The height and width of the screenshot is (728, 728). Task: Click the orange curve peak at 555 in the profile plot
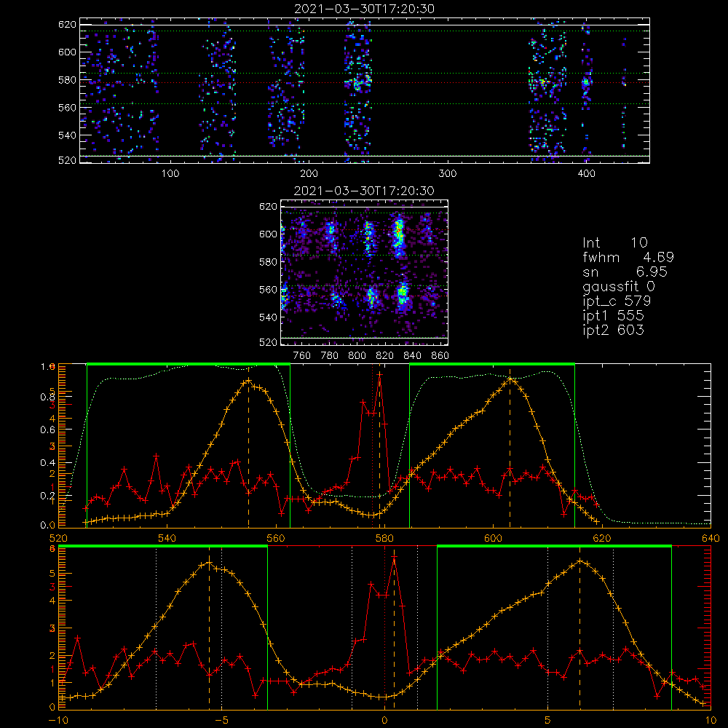point(248,381)
